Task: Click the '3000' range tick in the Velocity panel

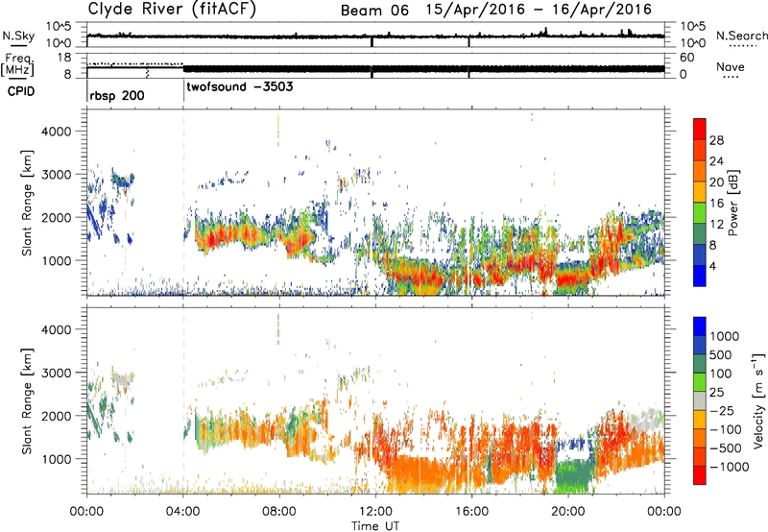Action: point(56,373)
